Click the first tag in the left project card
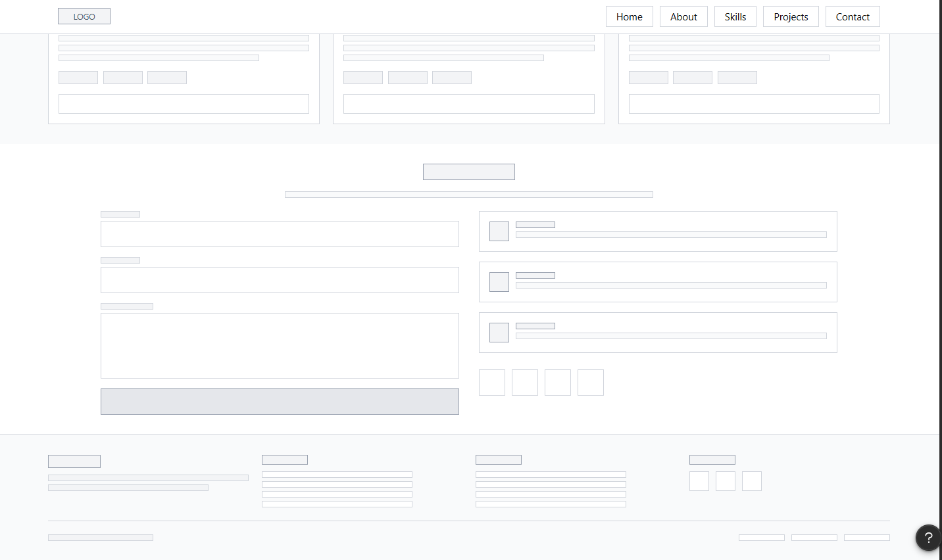Image resolution: width=942 pixels, height=560 pixels. (78, 78)
